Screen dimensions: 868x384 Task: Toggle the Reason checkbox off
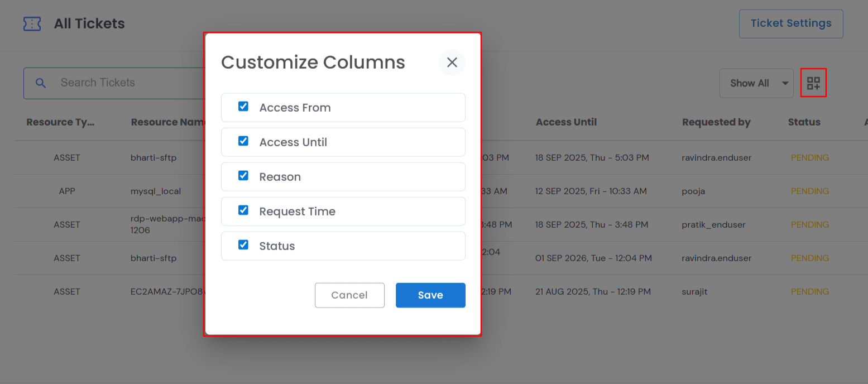point(243,175)
